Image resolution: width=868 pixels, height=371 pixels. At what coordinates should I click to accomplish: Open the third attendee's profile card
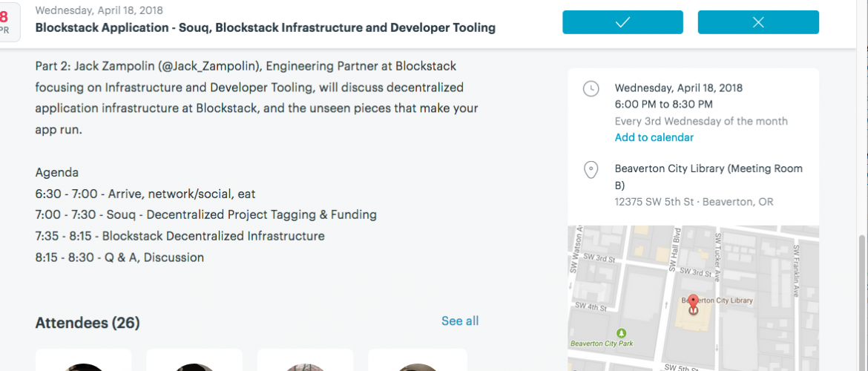(x=306, y=361)
